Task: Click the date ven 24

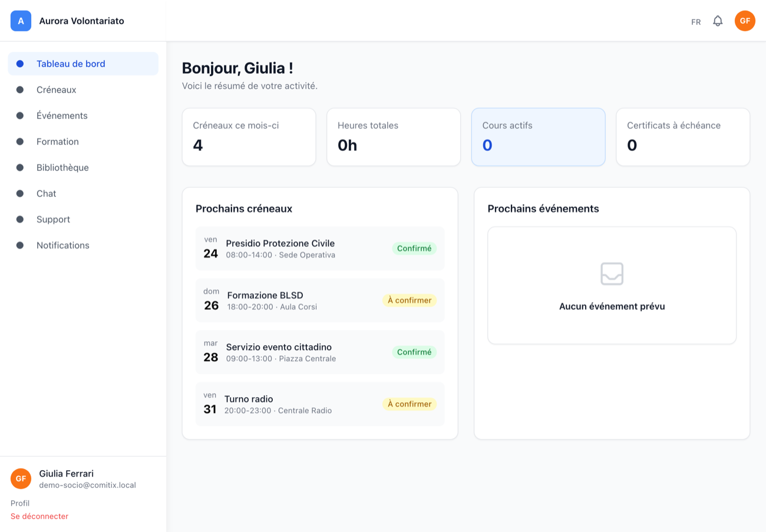Action: coord(210,249)
